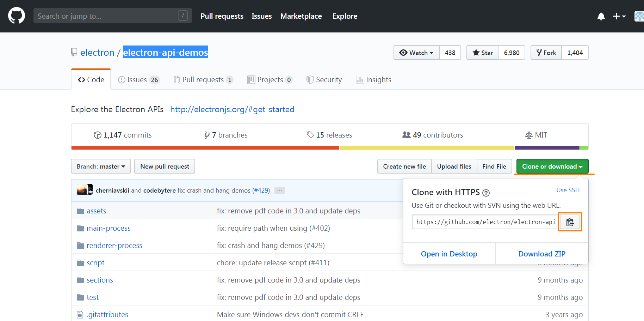Toggle Clone or download dropdown
This screenshot has height=321, width=644.
coord(552,166)
